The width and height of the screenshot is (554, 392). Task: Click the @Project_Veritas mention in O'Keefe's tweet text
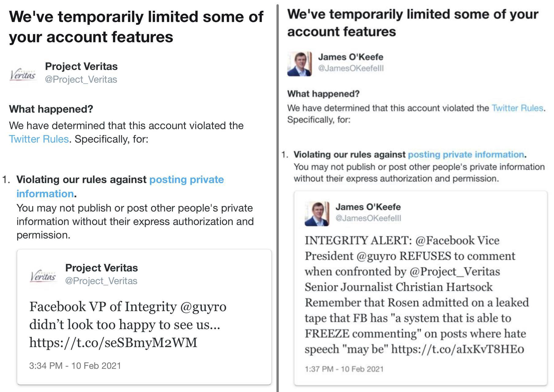[455, 272]
